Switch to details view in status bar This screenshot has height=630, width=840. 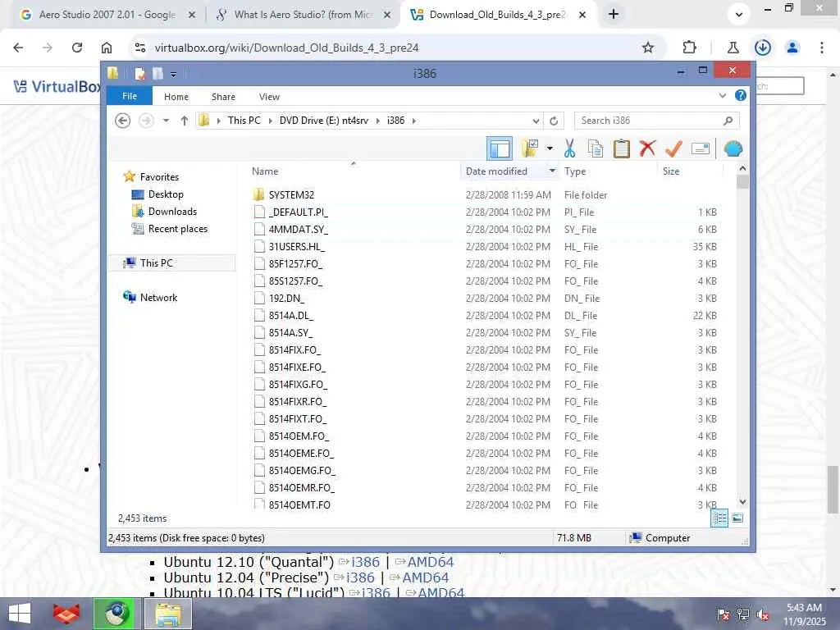719,518
